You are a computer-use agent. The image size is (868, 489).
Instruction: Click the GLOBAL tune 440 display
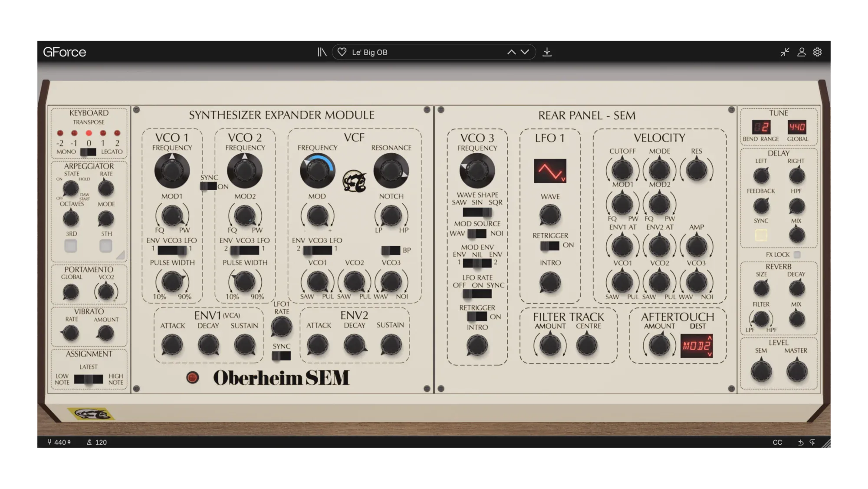pos(797,127)
